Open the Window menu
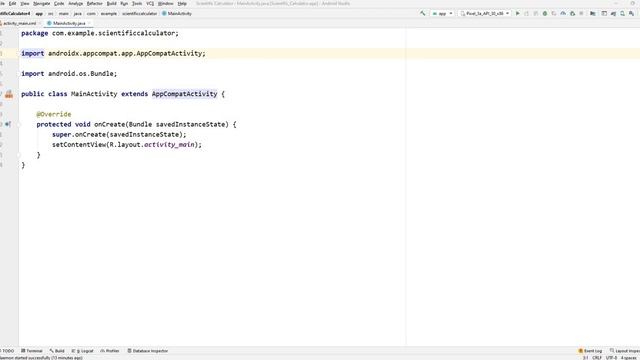The height and width of the screenshot is (360, 640). point(165,3)
